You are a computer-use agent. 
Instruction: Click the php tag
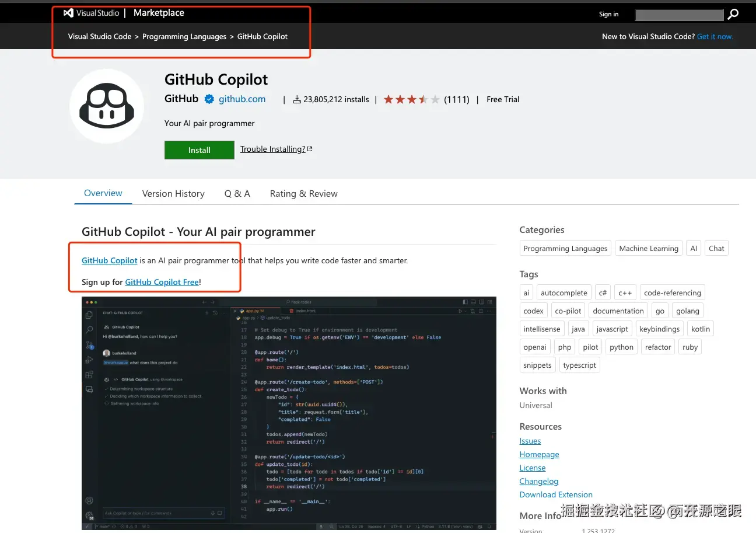click(565, 347)
